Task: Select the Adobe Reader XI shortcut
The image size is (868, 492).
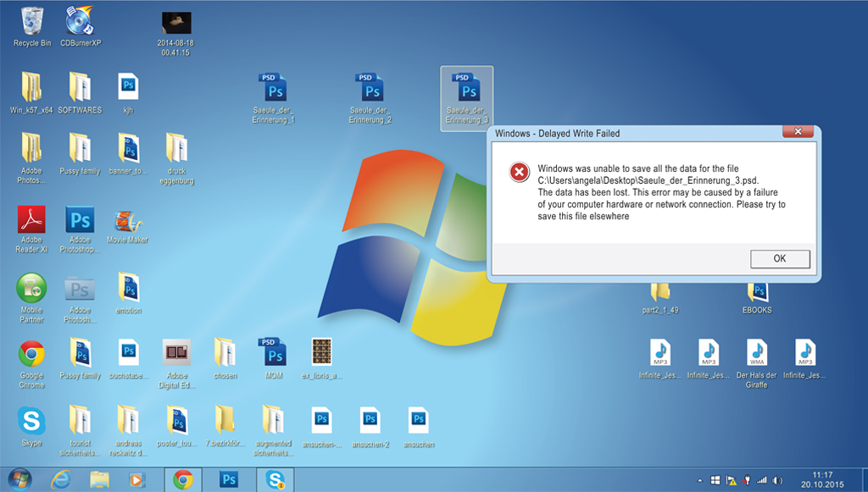Action: point(31,229)
